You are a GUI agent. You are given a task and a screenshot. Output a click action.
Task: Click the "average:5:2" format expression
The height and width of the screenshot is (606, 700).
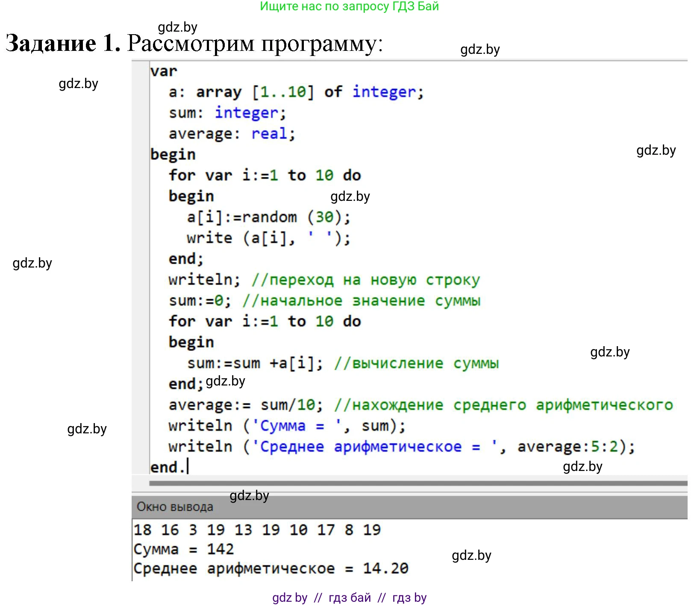coord(568,447)
